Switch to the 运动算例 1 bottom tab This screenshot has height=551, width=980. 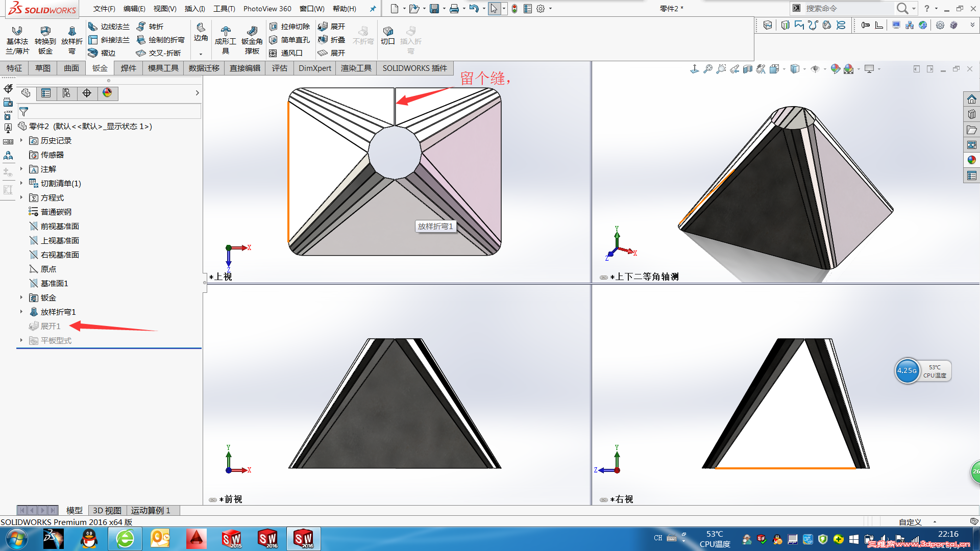pyautogui.click(x=151, y=510)
